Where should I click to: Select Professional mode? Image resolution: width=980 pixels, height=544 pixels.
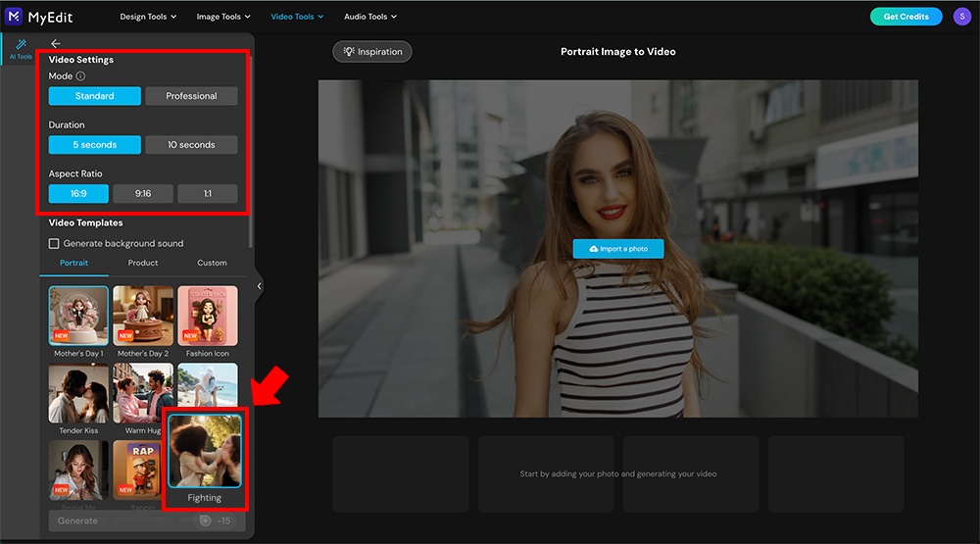pyautogui.click(x=191, y=96)
